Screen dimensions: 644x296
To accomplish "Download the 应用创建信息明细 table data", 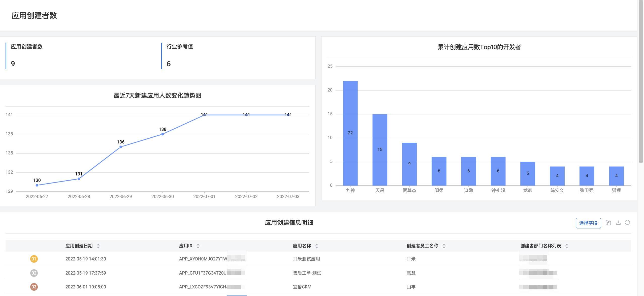I will tap(618, 223).
